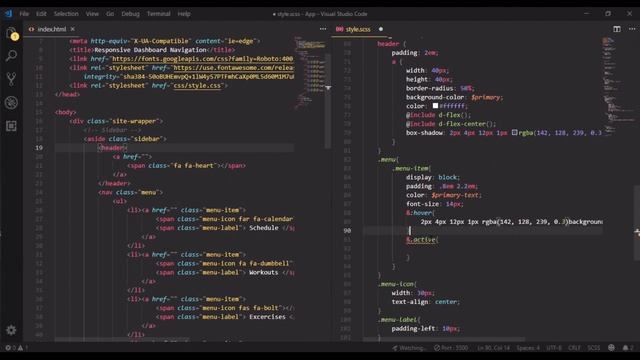Open the View menu
This screenshot has height=360, width=640.
92,13
